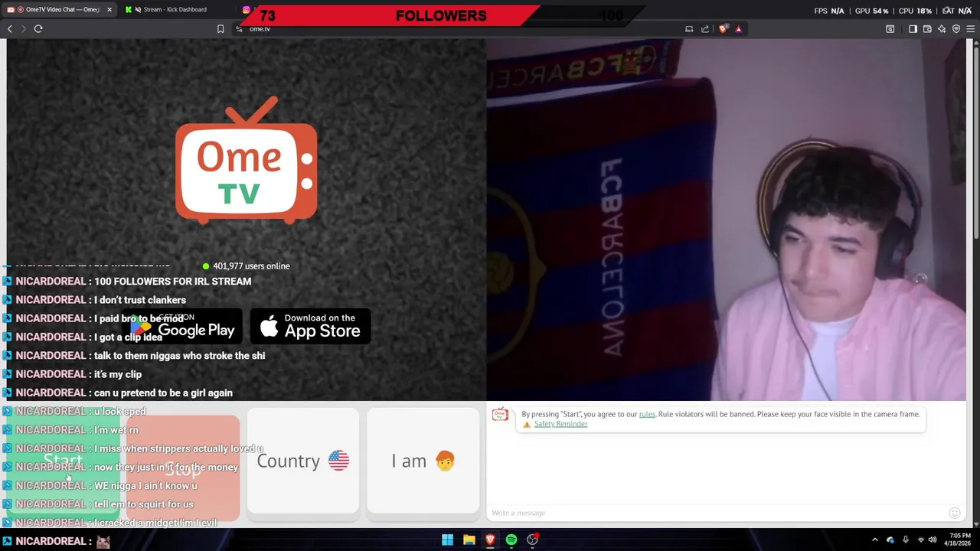Open the Leo AI sparkle icon
980x551 pixels.
[942, 29]
